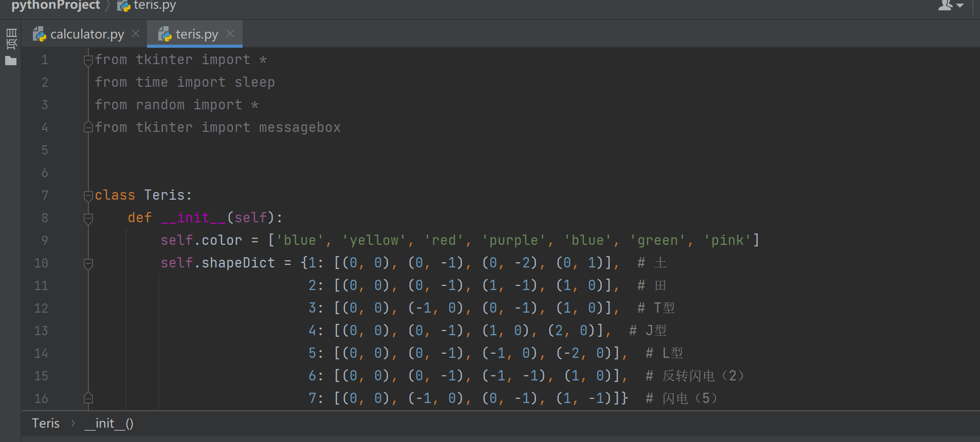Select the teris.py editor tab
The height and width of the screenshot is (442, 980).
tap(195, 34)
